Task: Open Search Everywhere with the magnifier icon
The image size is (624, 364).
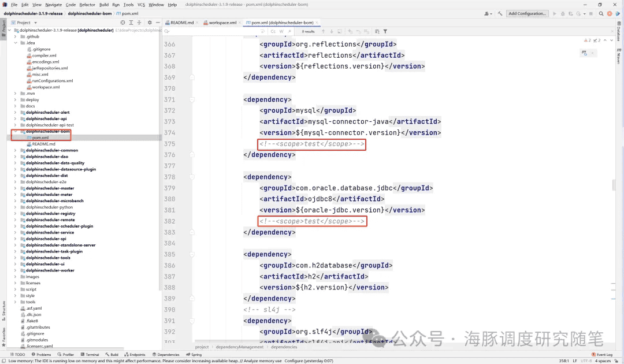Action: tap(601, 13)
